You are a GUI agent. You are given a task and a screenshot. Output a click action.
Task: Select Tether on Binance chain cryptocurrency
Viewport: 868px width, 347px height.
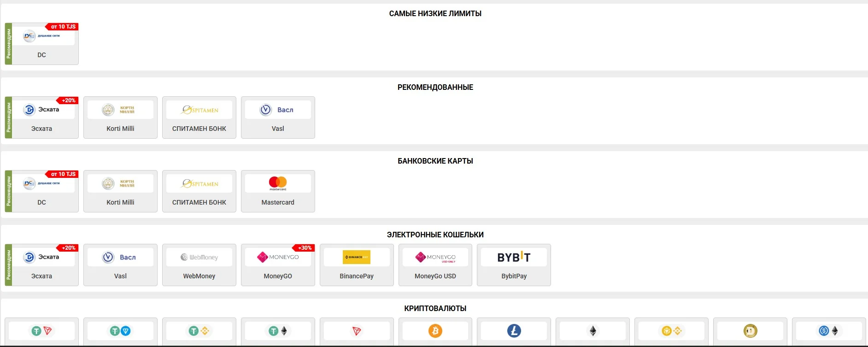pyautogui.click(x=199, y=331)
